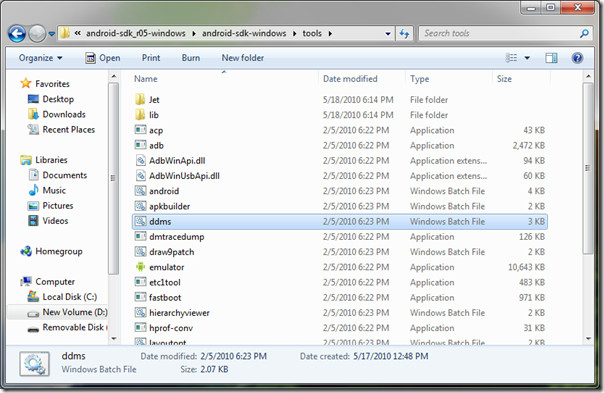Viewport: 604px width, 393px height.
Task: Open address bar history dropdown
Action: [388, 34]
